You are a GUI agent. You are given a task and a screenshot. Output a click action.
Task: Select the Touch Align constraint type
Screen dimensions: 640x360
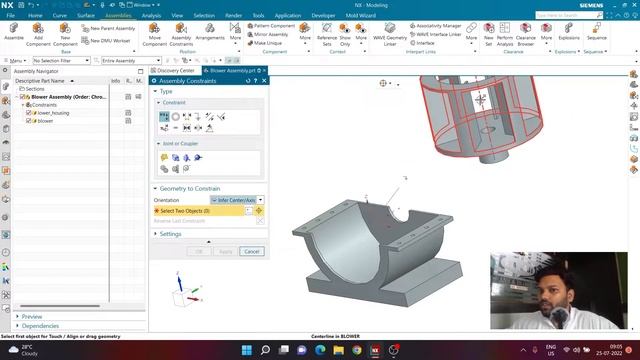(164, 117)
